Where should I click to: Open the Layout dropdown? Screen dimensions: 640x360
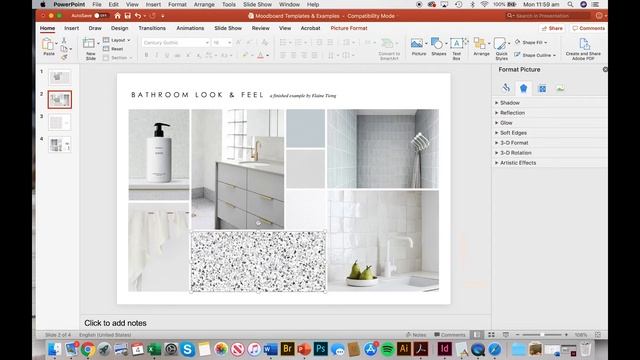(x=117, y=40)
